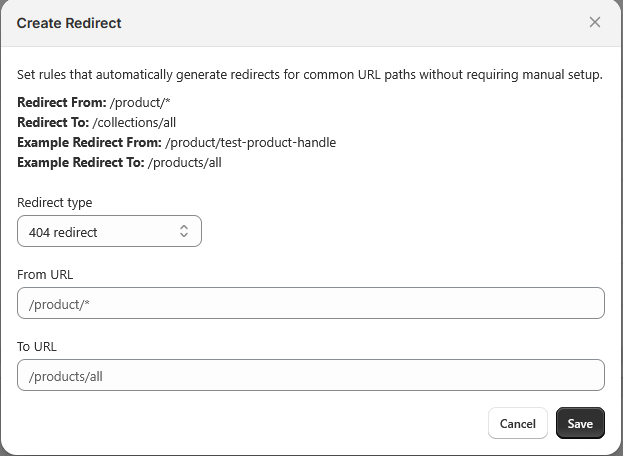Click the chevron arrows in the 404 redirect selector

pos(184,232)
